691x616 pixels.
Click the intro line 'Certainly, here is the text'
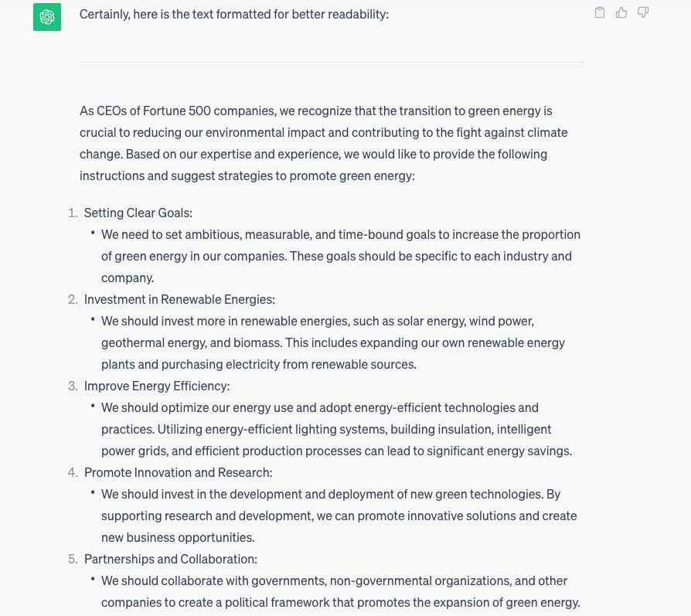(x=233, y=15)
